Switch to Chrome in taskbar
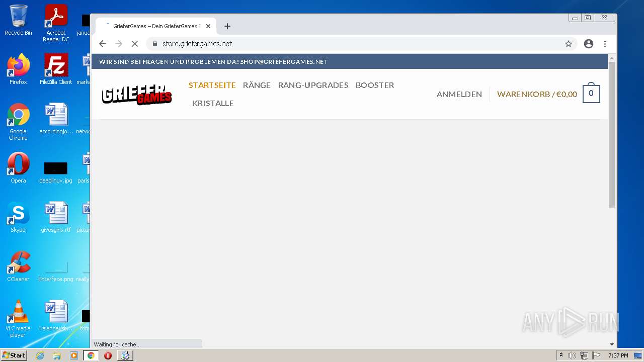The height and width of the screenshot is (362, 644). pos(91,355)
